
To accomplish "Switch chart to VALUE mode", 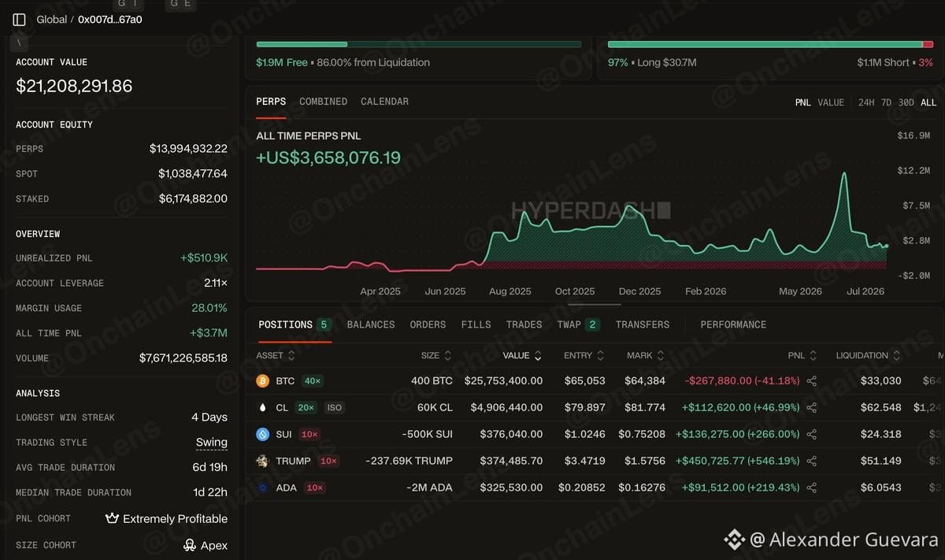I will coord(831,102).
